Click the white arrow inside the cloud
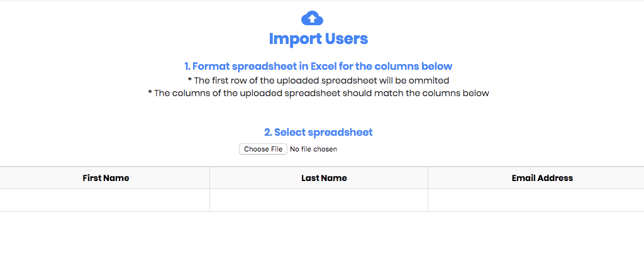This screenshot has height=264, width=644. [x=312, y=18]
